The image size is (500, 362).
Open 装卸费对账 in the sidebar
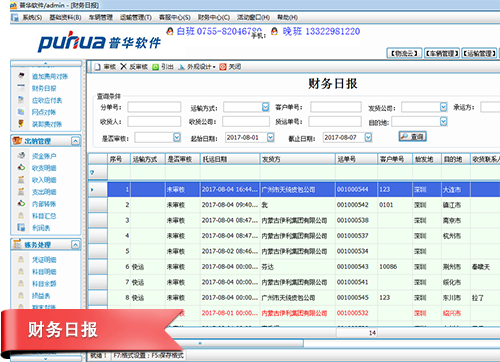(47, 124)
